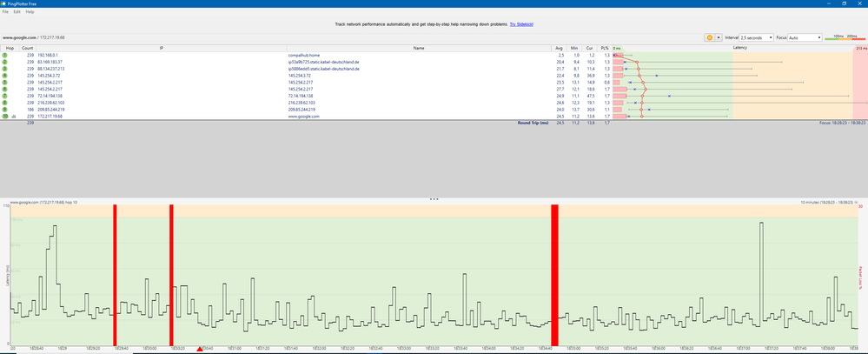This screenshot has width=868, height=354.
Task: Click the Round Trip (ms) summary label
Action: (533, 123)
